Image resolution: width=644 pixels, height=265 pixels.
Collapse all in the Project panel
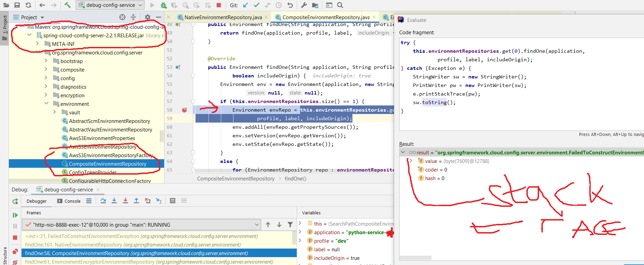[133, 17]
